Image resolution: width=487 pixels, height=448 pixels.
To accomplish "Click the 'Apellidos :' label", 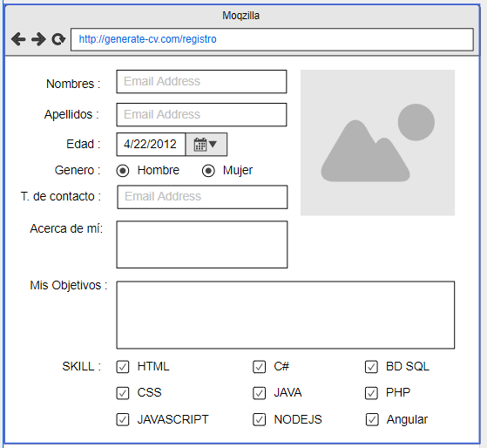I will [x=71, y=114].
